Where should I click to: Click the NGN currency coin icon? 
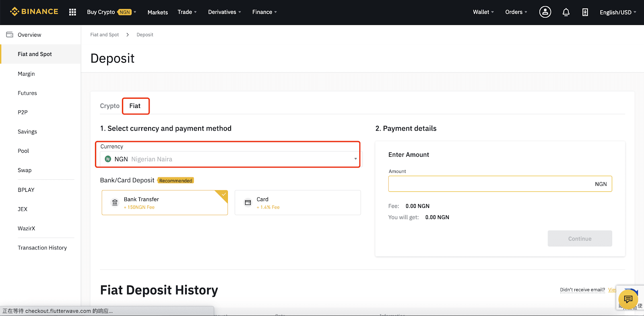click(108, 159)
